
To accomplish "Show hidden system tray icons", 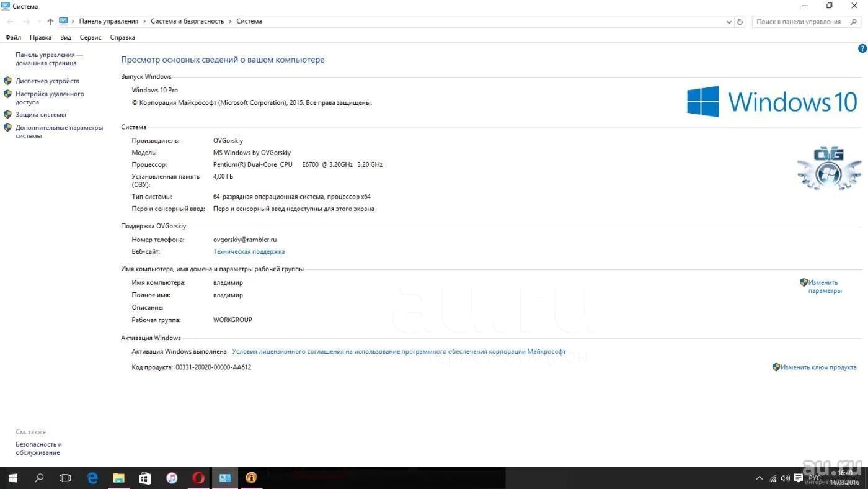I will (x=759, y=478).
